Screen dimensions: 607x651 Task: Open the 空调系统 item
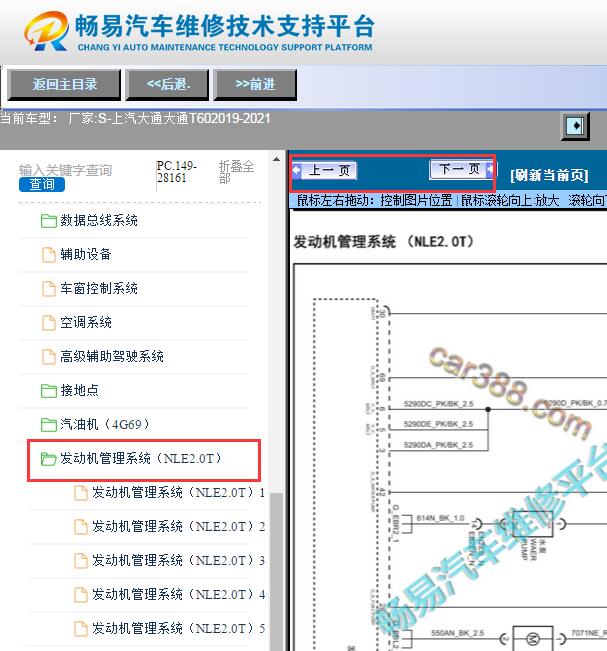coord(86,323)
